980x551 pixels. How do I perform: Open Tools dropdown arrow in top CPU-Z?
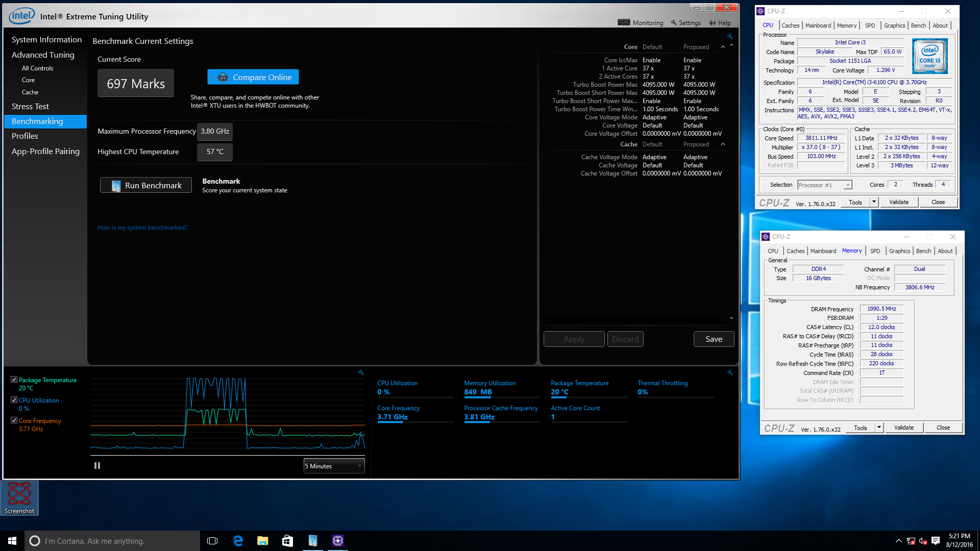[874, 202]
